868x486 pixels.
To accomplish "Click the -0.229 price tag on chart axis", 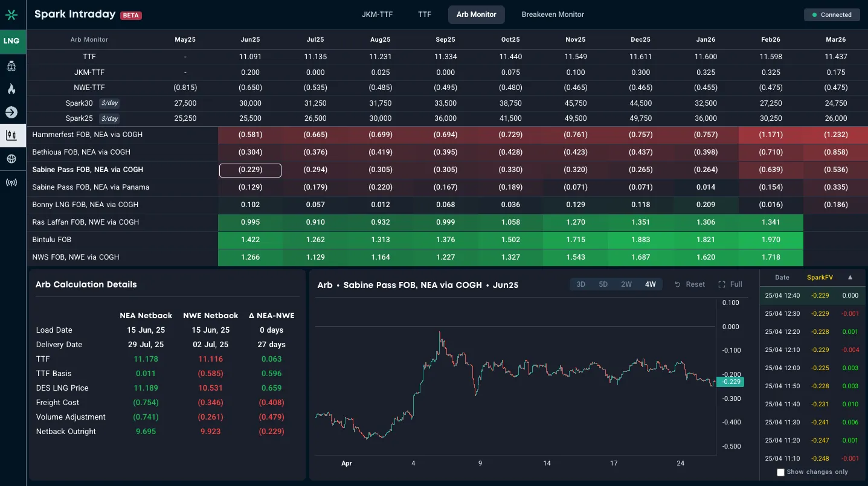I will pos(730,382).
